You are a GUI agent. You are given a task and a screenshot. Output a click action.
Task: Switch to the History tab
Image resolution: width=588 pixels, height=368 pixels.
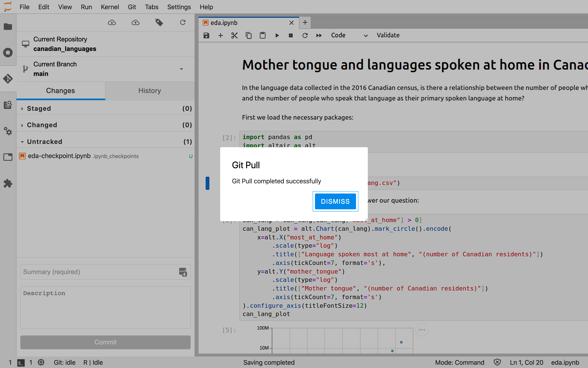150,91
